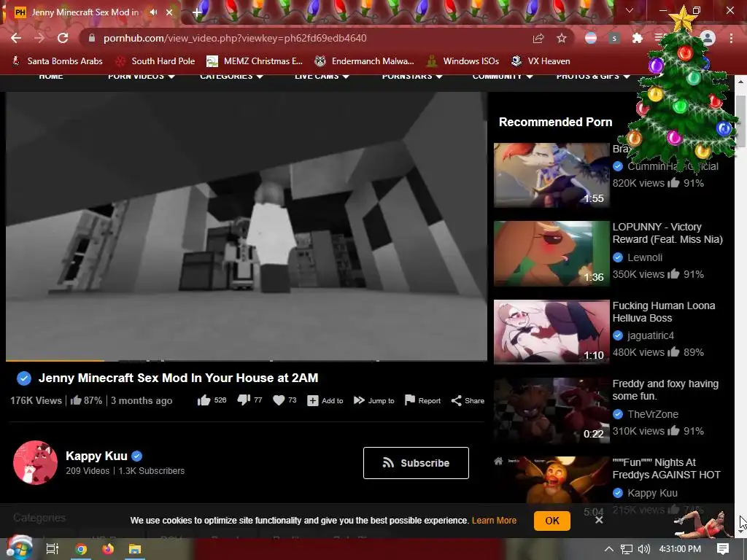This screenshot has width=747, height=560.
Task: Show hidden system tray icons
Action: (x=609, y=549)
